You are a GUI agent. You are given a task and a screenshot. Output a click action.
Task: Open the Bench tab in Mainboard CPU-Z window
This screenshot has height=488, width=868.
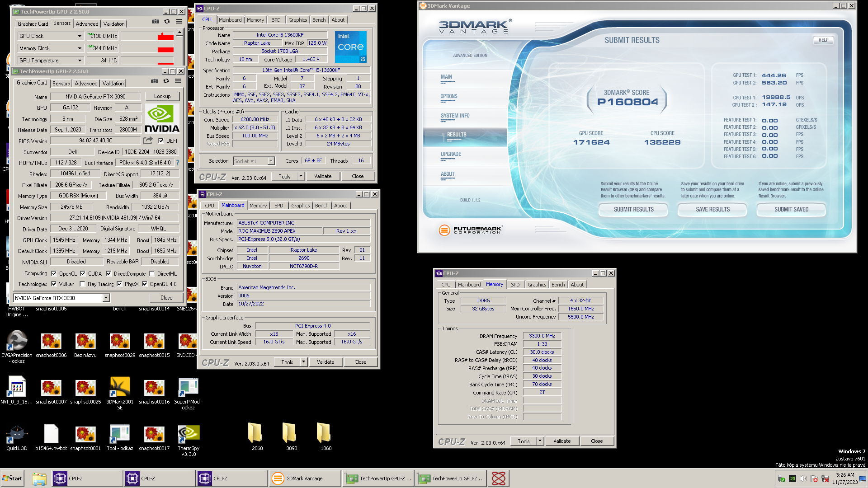click(322, 206)
